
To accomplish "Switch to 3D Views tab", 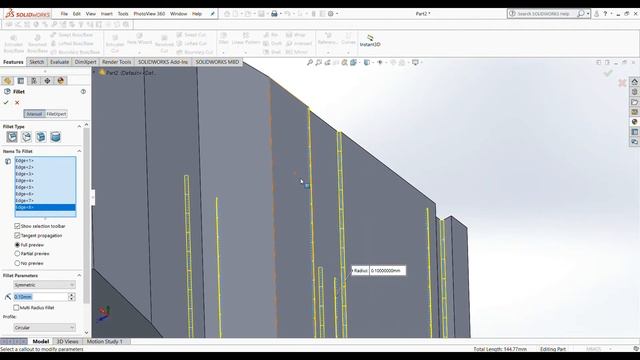I will [68, 341].
